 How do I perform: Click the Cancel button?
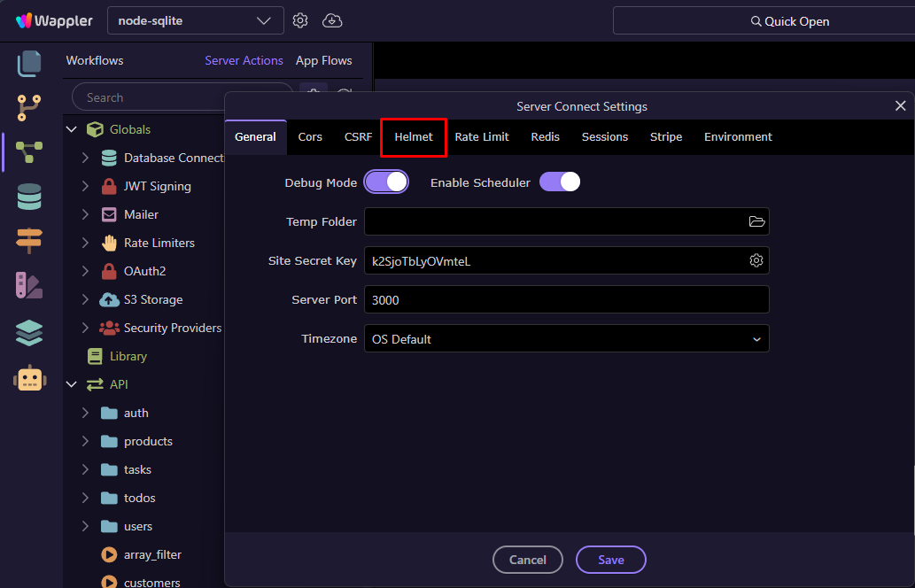[x=528, y=560]
